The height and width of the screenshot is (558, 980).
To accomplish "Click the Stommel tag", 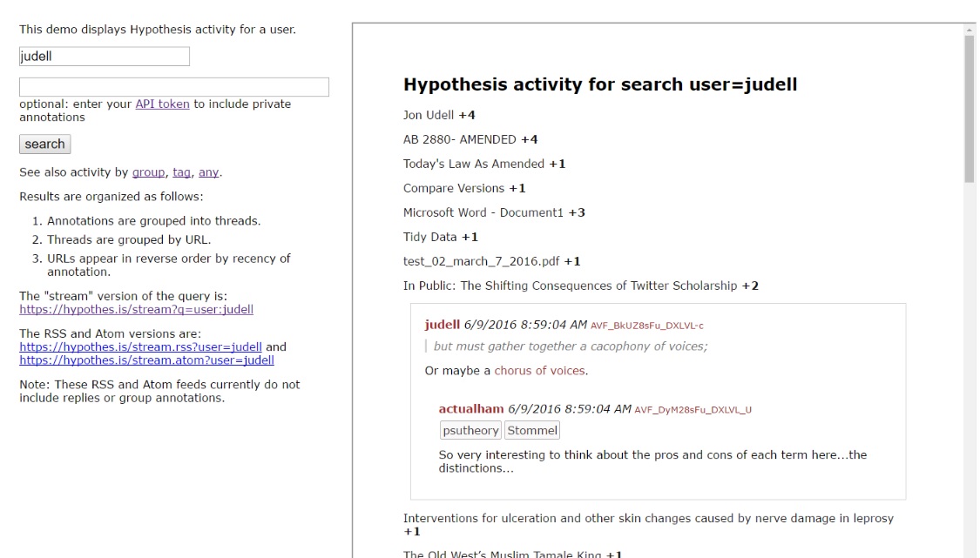I will click(x=532, y=431).
